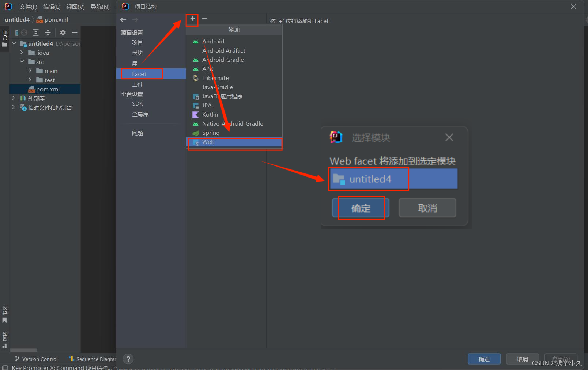This screenshot has height=370, width=588.
Task: Click horizontal scrollbar in project panel
Action: (x=24, y=350)
